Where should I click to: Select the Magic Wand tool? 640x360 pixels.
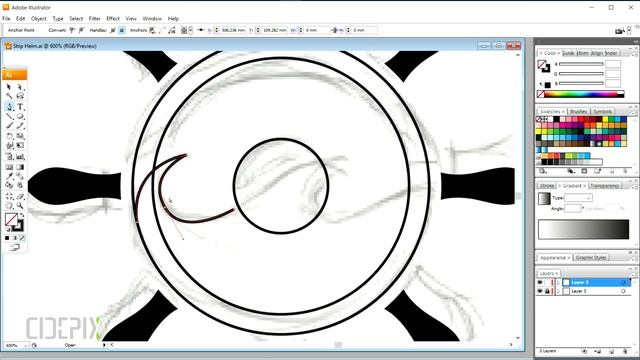tap(9, 96)
